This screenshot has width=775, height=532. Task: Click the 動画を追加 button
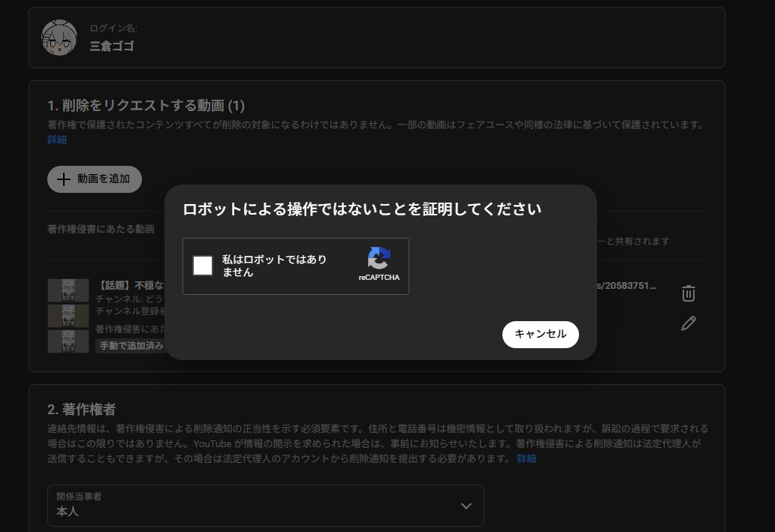click(95, 179)
